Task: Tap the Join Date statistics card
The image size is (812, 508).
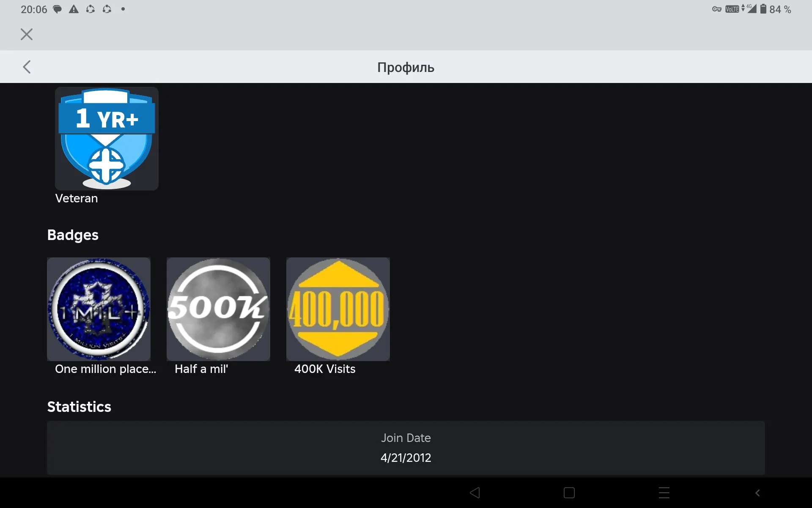Action: click(406, 448)
